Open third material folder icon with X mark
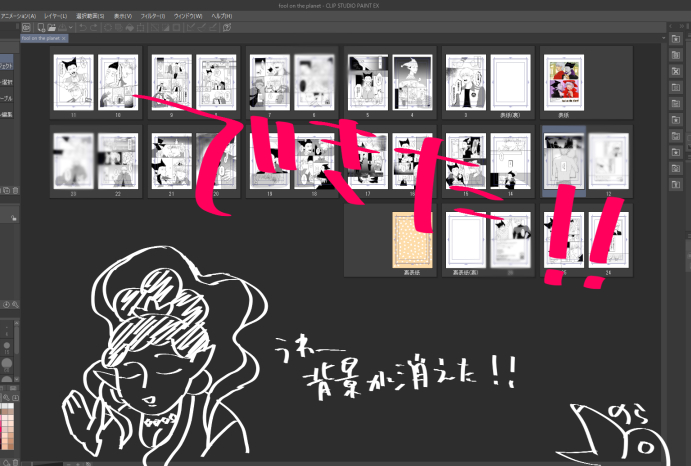The width and height of the screenshot is (691, 466). pyautogui.click(x=676, y=71)
